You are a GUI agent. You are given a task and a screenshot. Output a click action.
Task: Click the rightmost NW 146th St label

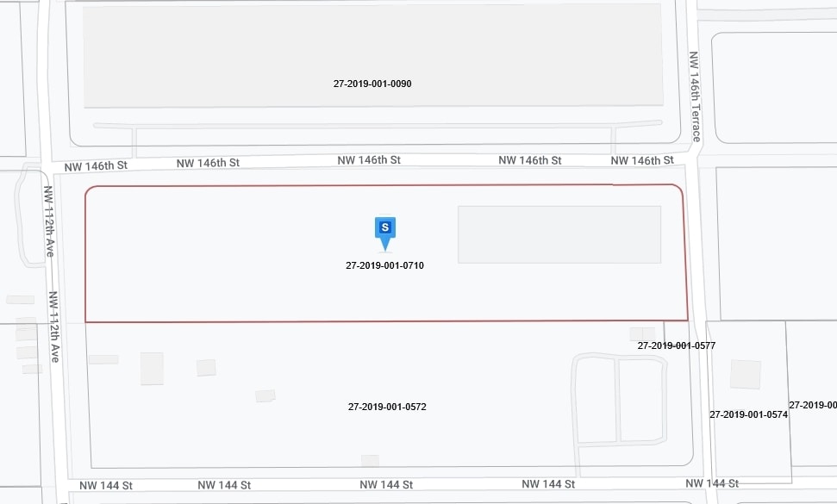(x=642, y=161)
